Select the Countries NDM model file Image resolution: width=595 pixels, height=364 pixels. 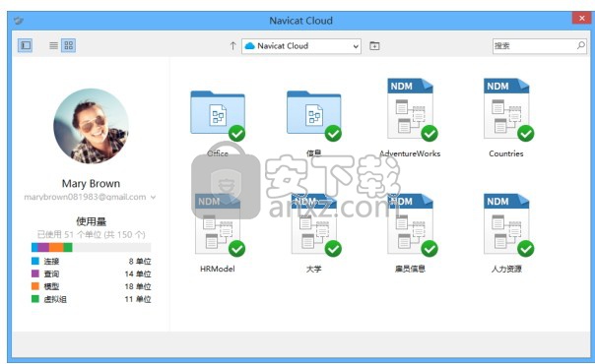[x=507, y=109]
